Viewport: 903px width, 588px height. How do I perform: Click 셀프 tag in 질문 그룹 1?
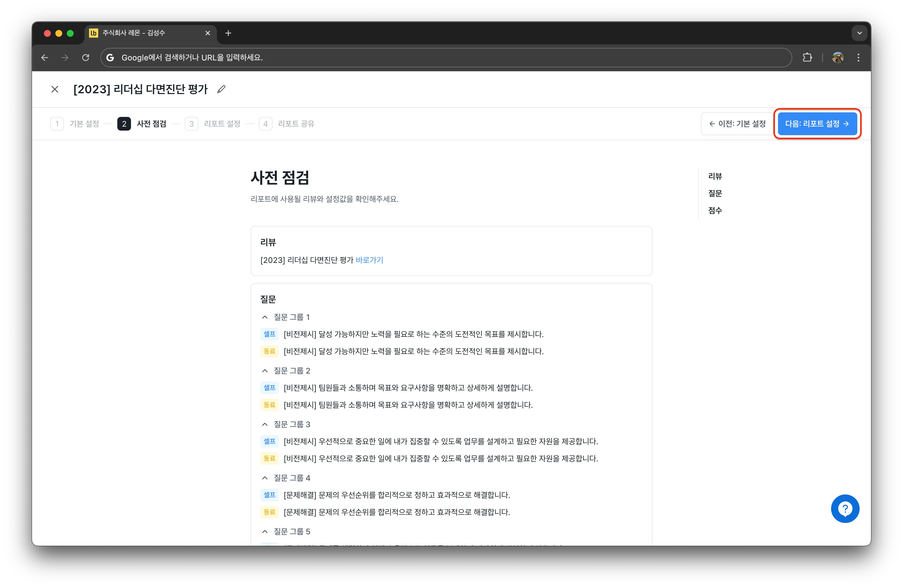click(269, 334)
